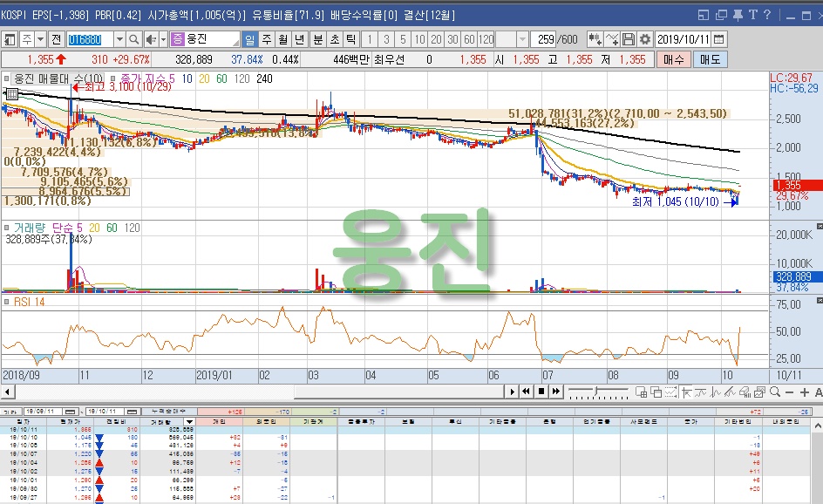Click the 2019/10/11 date field
This screenshot has width=823, height=504.
click(684, 39)
